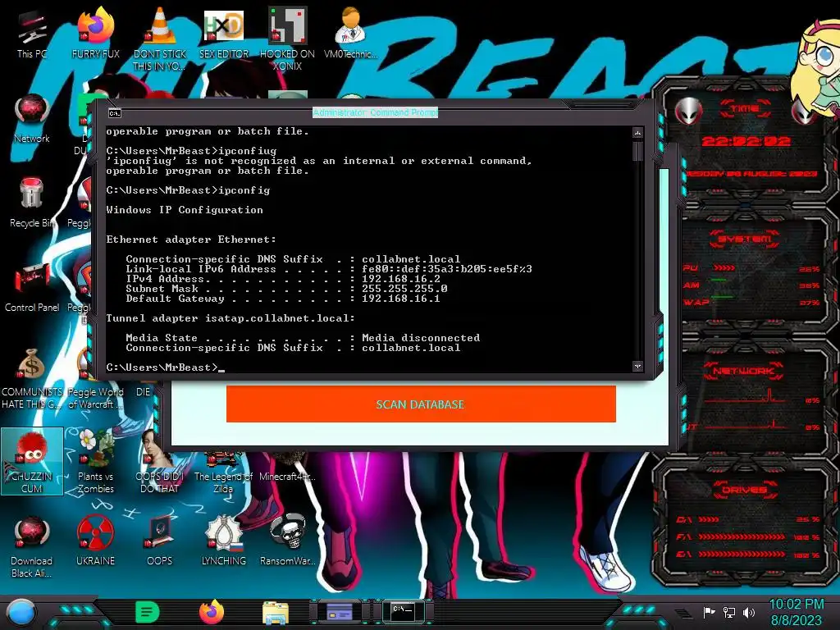Viewport: 840px width, 630px height.
Task: Open the COMMUNISTS HATE THIS money bag icon
Action: 32,379
